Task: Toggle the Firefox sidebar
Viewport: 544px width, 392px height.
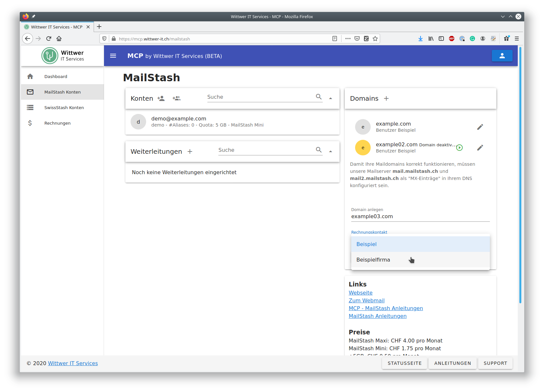Action: [x=441, y=39]
